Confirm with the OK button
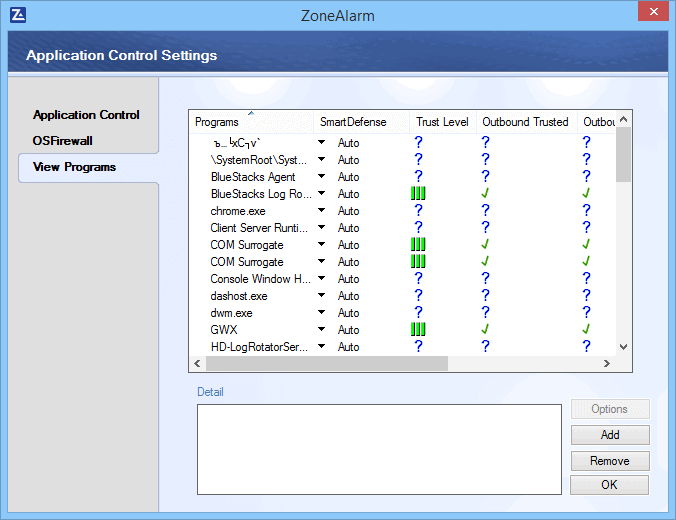676x520 pixels. point(609,485)
